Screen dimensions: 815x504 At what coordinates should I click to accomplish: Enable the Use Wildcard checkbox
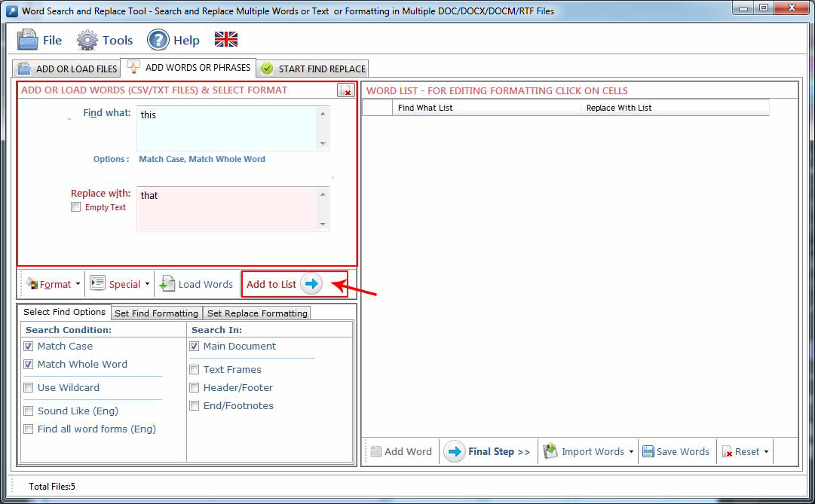[x=29, y=388]
